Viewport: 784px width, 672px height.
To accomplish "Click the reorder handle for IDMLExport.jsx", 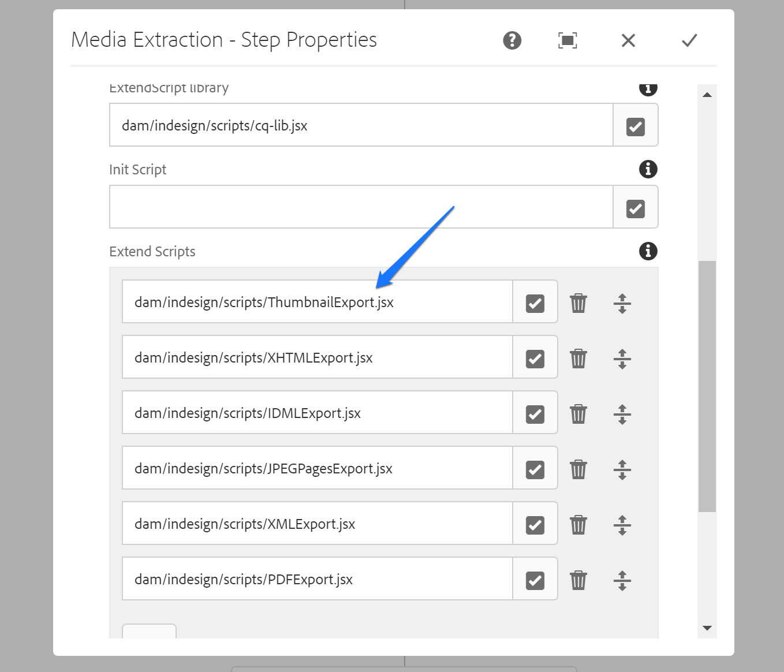I will [622, 413].
